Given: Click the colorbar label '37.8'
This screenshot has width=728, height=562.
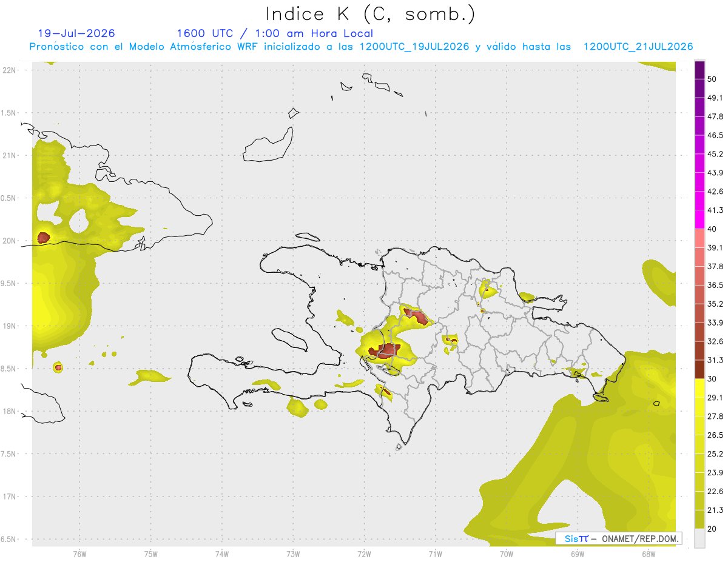Looking at the screenshot, I should coord(715,266).
